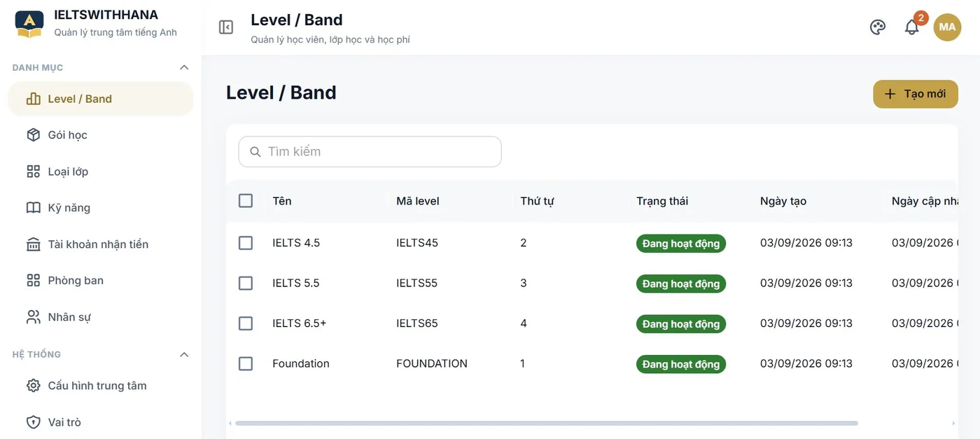This screenshot has height=439, width=980.
Task: Open Level / Band in sidebar
Action: (x=100, y=99)
